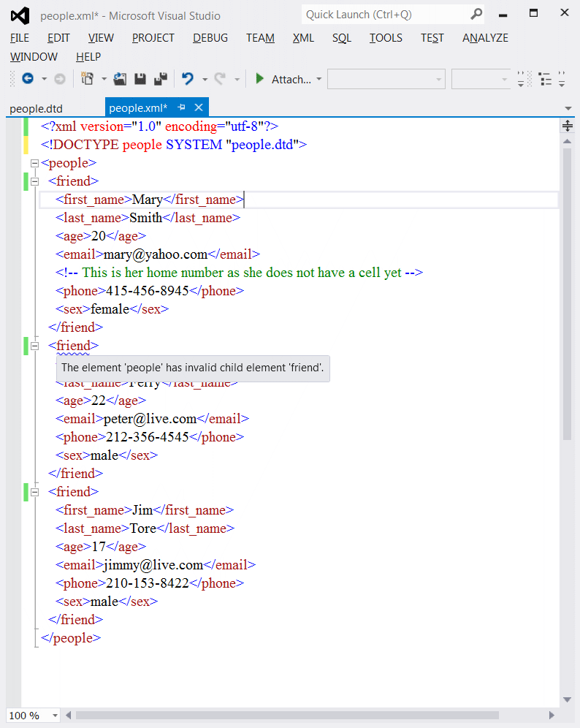Click the phone value 415-456-8945
Screen dimensions: 580x728
click(147, 291)
